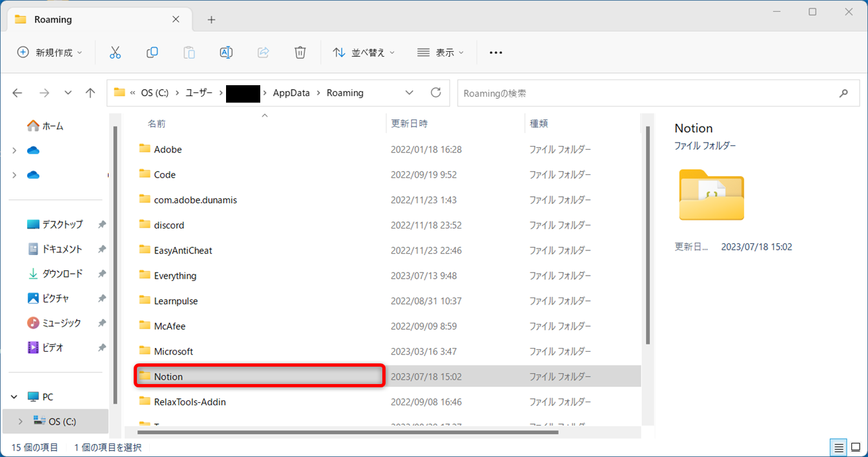Click the horizontal scrollbar in file list
Screen dimensions: 868x457
pyautogui.click(x=349, y=432)
